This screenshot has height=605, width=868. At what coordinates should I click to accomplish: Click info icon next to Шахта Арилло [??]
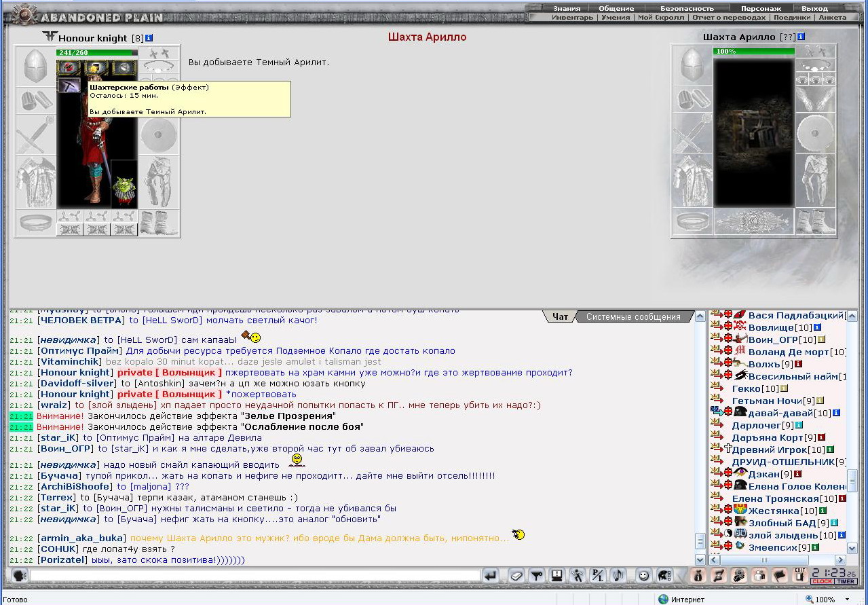(x=801, y=37)
